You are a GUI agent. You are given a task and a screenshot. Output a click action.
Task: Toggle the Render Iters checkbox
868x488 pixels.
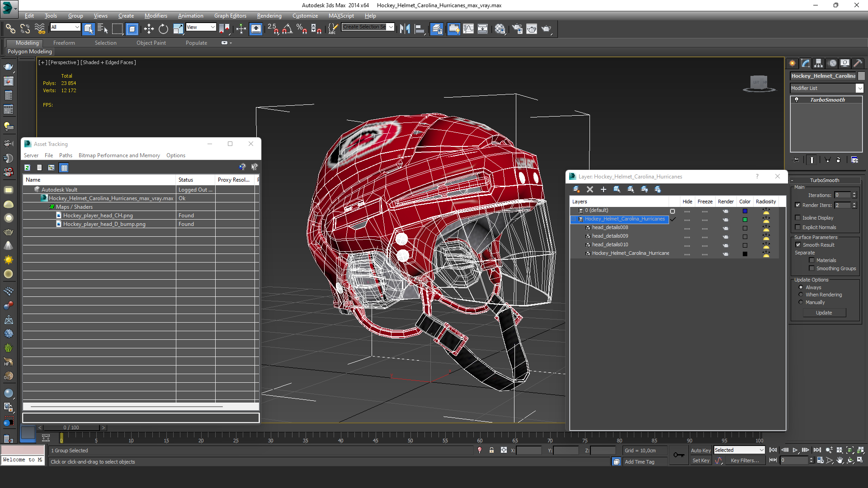pyautogui.click(x=797, y=205)
